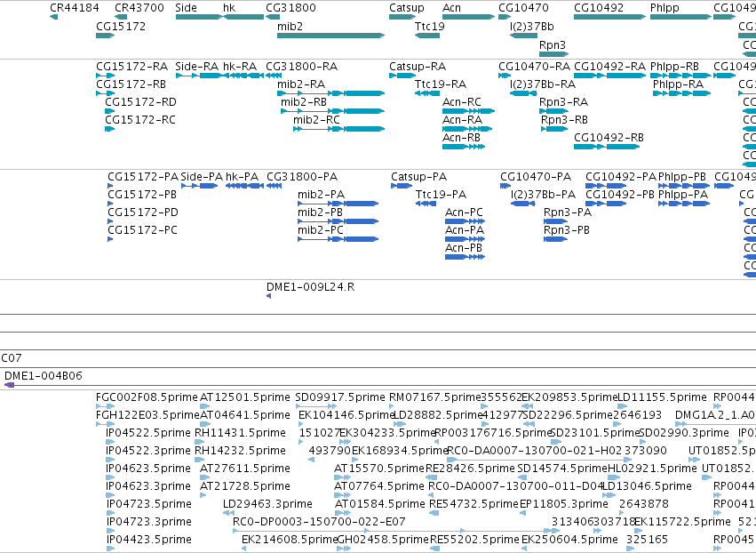Select transcript CG15172-RB
756x553 pixels.
[131, 84]
